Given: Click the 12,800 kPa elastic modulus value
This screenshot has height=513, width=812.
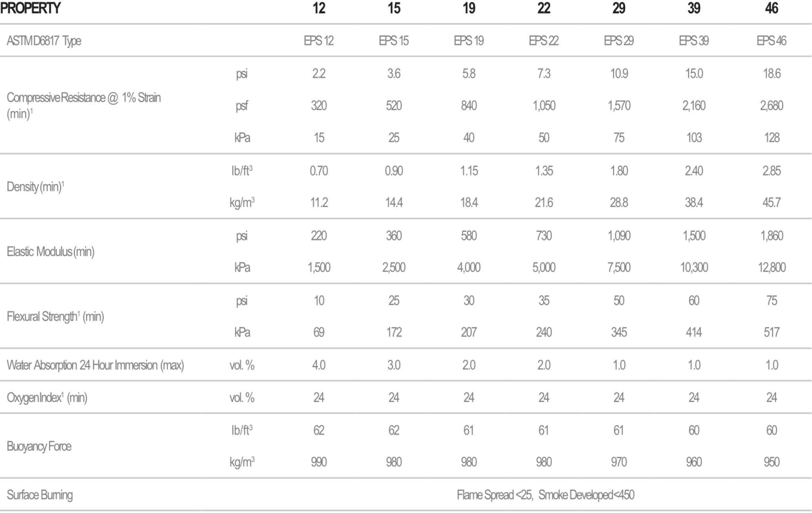Looking at the screenshot, I should coord(771,267).
